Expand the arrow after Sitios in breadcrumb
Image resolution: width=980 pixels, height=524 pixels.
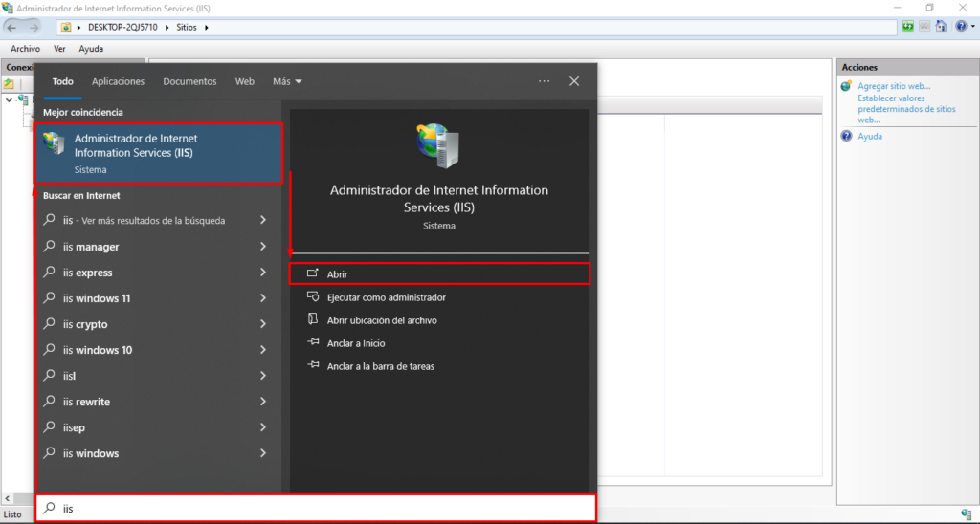[207, 28]
